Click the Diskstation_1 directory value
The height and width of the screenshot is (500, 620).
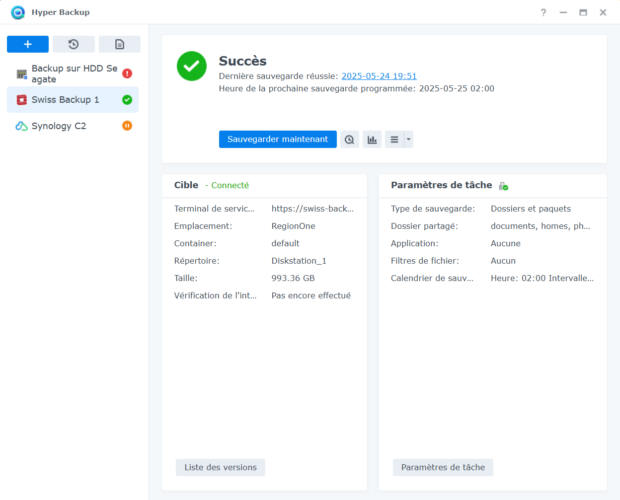click(x=299, y=261)
